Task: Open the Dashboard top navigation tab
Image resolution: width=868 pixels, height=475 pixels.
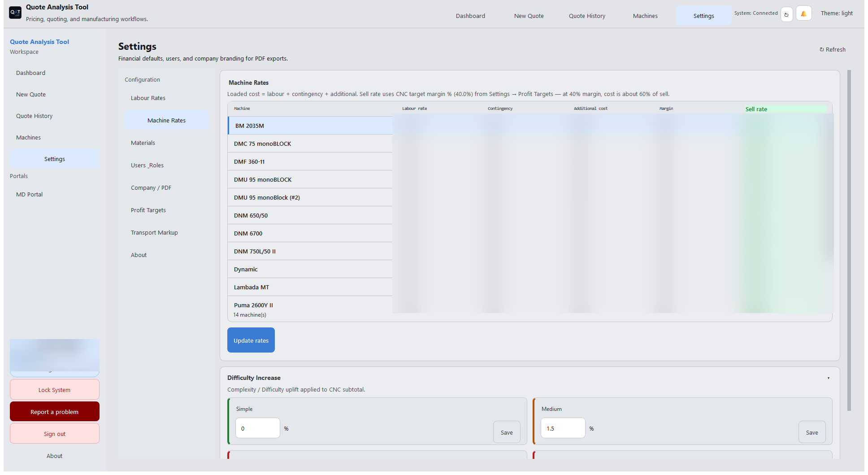Action: tap(470, 16)
